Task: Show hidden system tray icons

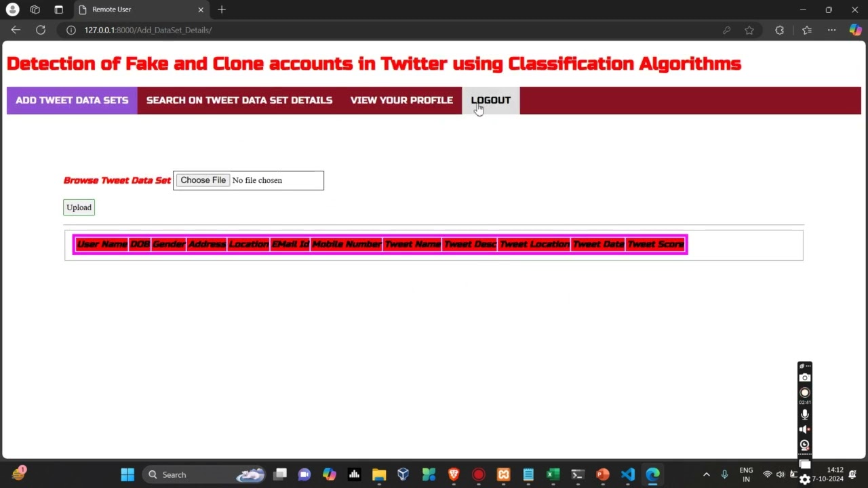Action: pos(707,474)
